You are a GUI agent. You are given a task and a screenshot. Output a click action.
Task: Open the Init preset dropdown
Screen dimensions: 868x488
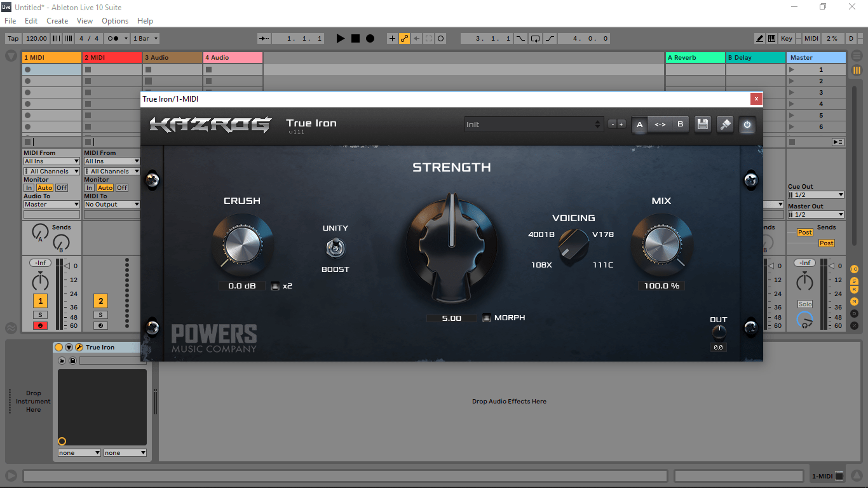tap(533, 125)
